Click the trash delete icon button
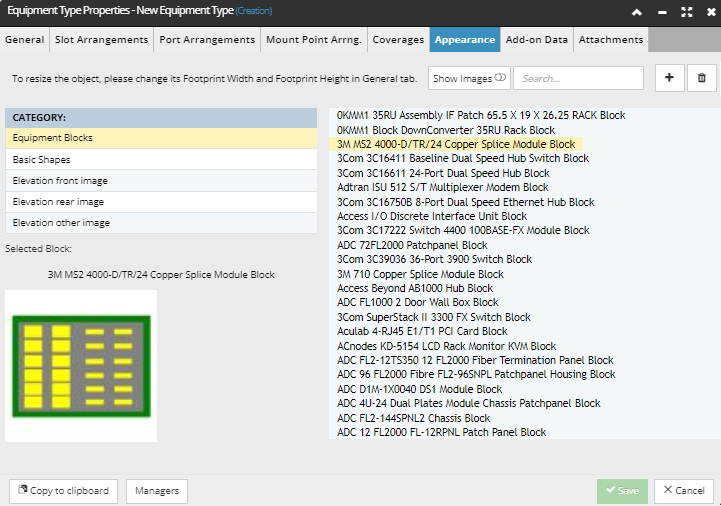 tap(702, 78)
